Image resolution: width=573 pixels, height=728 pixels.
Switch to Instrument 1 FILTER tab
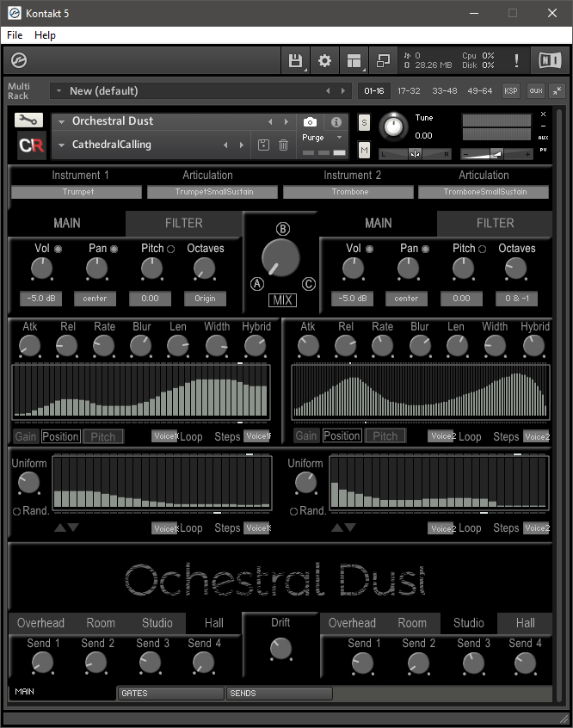pos(184,224)
